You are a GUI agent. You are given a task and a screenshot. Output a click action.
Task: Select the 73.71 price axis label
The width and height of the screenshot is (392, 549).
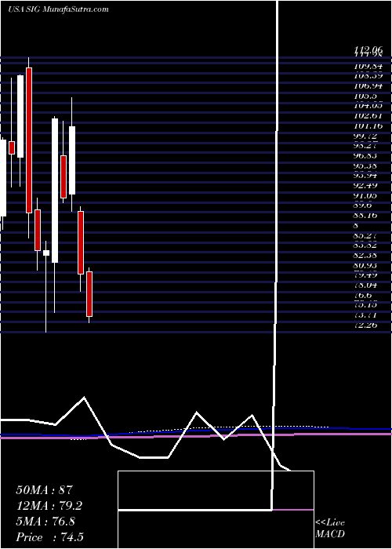(367, 315)
